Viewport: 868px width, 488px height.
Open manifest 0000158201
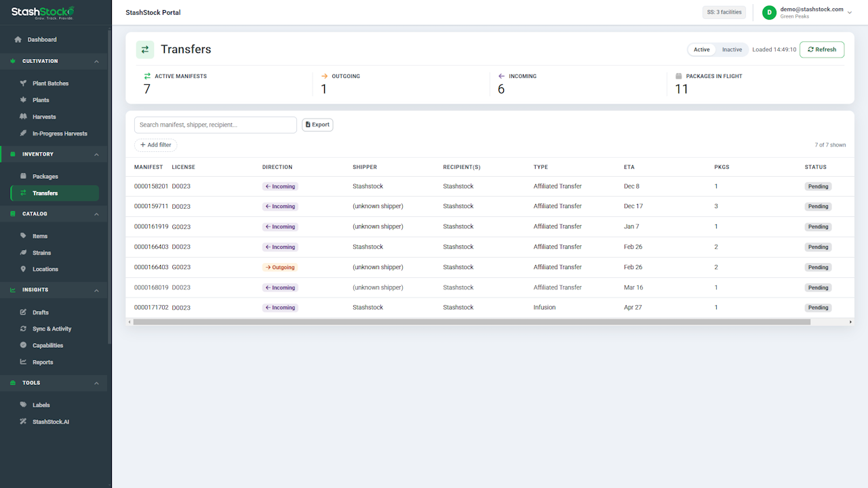coord(151,186)
